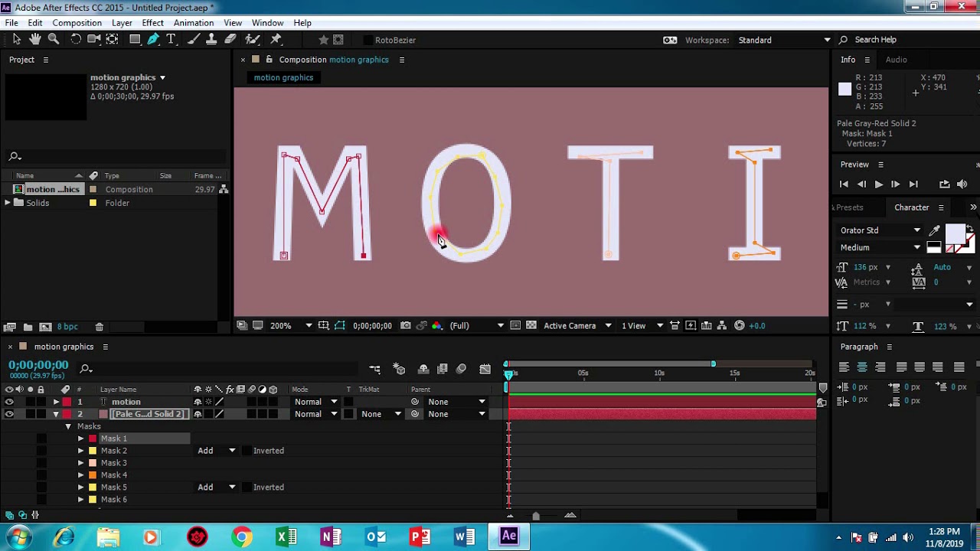Jump to first frame in Preview panel
Viewport: 980px width, 551px height.
[844, 184]
